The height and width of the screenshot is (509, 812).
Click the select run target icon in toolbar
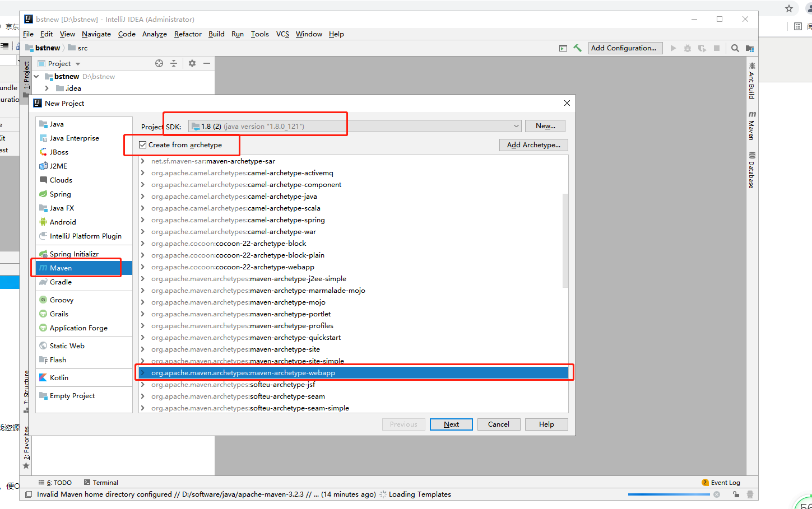click(563, 48)
